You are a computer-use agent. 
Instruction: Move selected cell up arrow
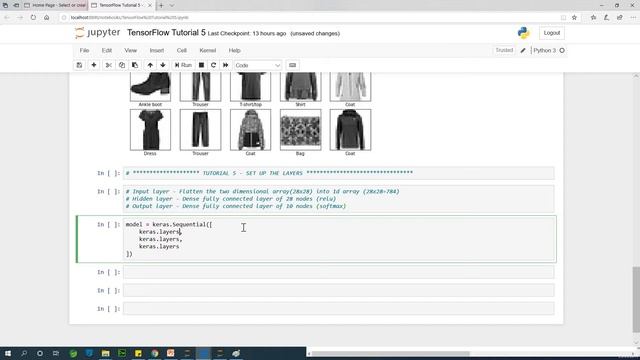pyautogui.click(x=150, y=65)
